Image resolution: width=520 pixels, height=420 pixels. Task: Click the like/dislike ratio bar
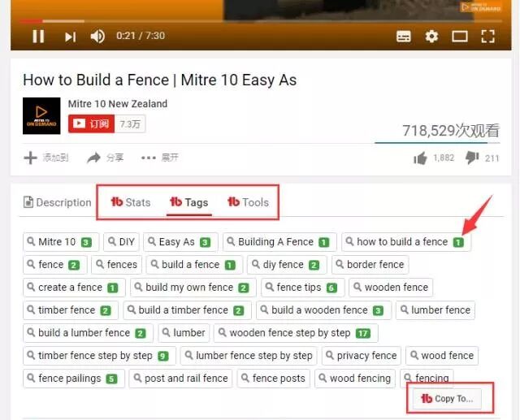point(437,143)
